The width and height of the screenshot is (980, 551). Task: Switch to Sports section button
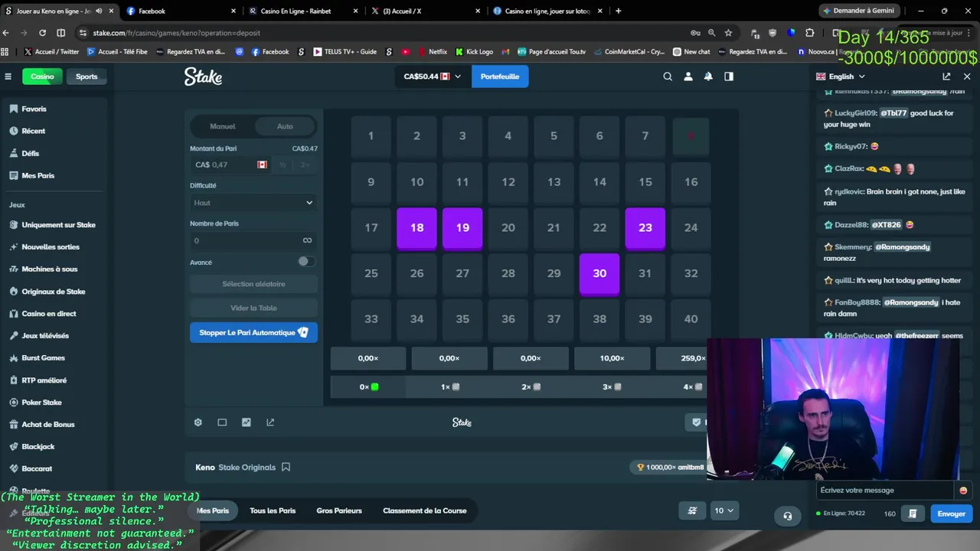[x=87, y=77]
